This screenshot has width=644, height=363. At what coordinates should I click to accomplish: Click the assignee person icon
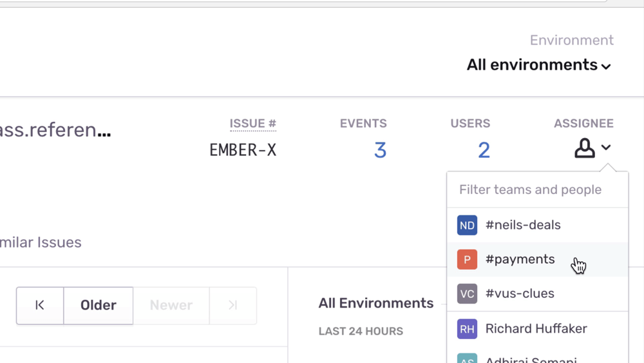click(584, 148)
